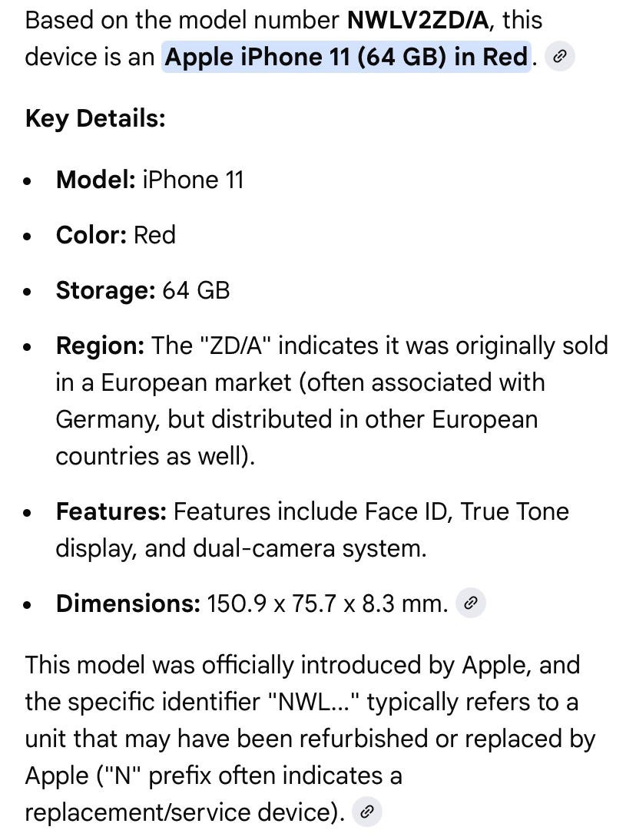Click the word 'Germany,' in Region bullet
The height and width of the screenshot is (840, 636).
click(108, 420)
